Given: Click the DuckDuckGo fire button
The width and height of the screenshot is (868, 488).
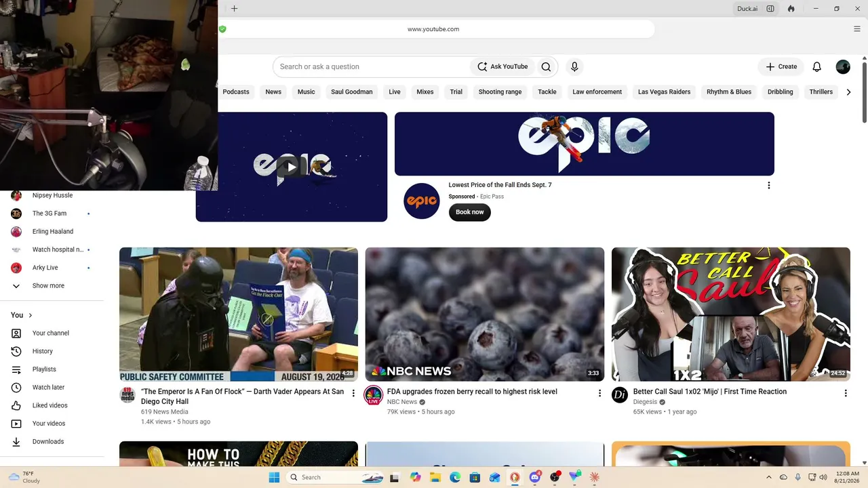Looking at the screenshot, I should (x=791, y=9).
